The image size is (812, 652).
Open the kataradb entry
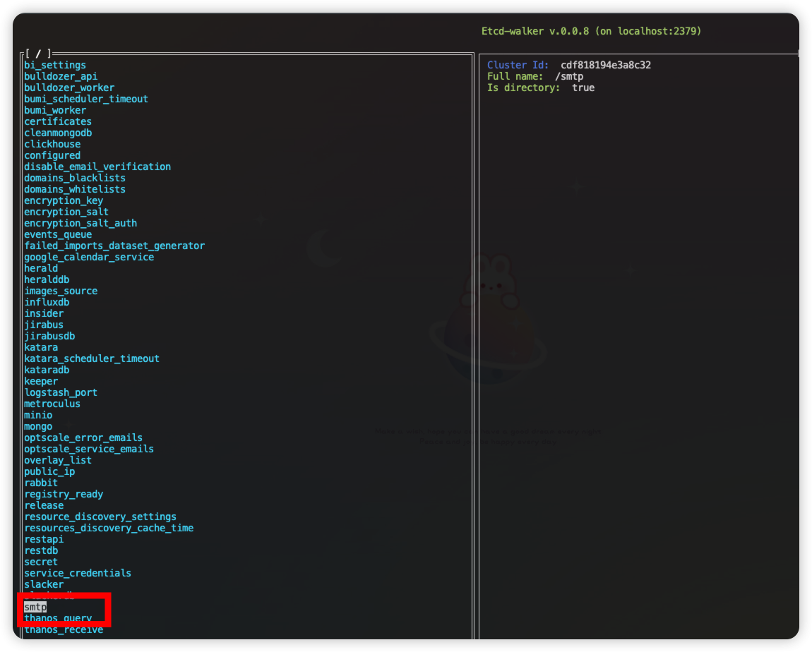(47, 370)
